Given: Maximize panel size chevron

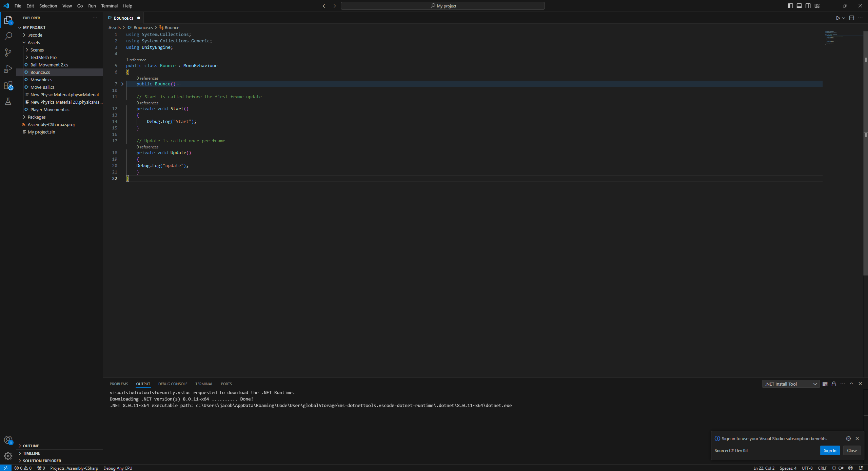Looking at the screenshot, I should [851, 384].
